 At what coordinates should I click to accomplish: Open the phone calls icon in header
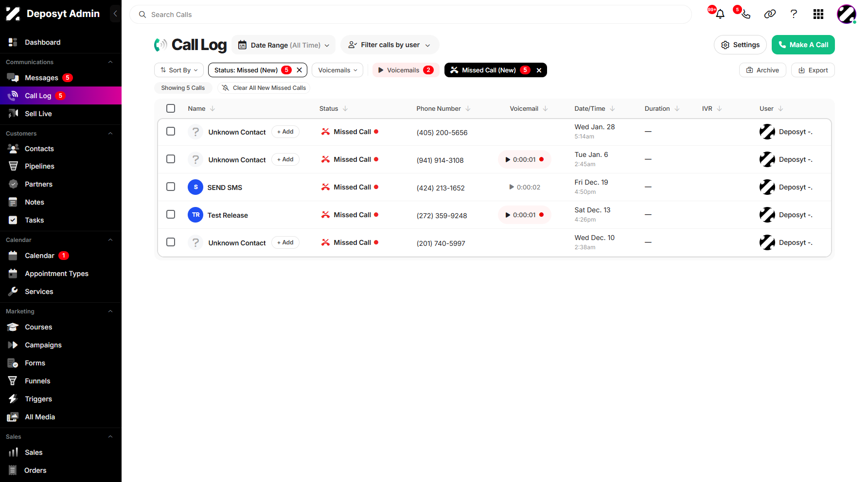click(745, 14)
